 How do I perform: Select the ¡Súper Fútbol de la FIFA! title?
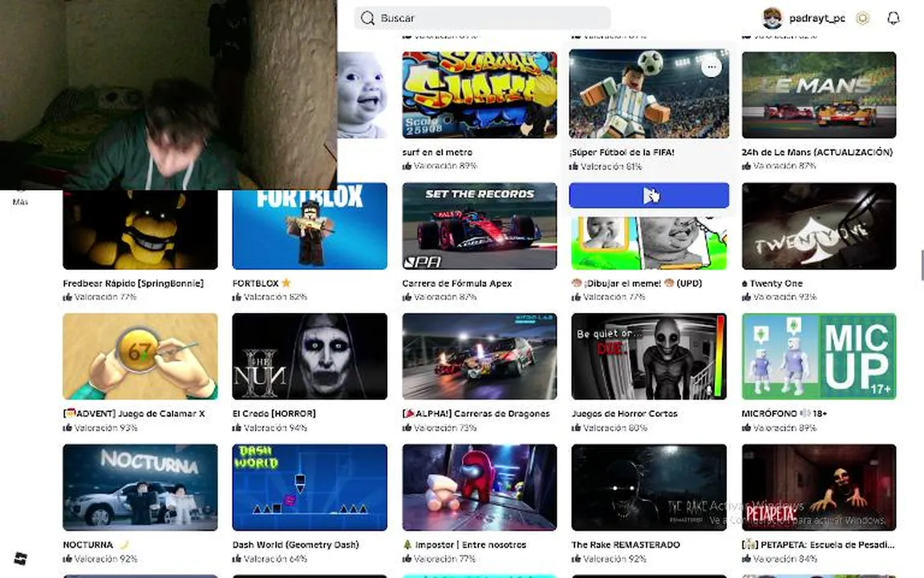pos(622,153)
